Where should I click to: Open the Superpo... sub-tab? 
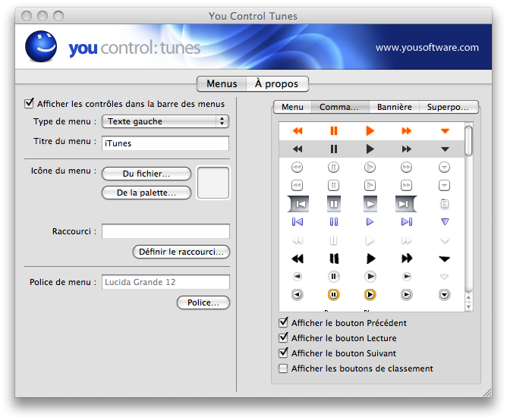[449, 107]
